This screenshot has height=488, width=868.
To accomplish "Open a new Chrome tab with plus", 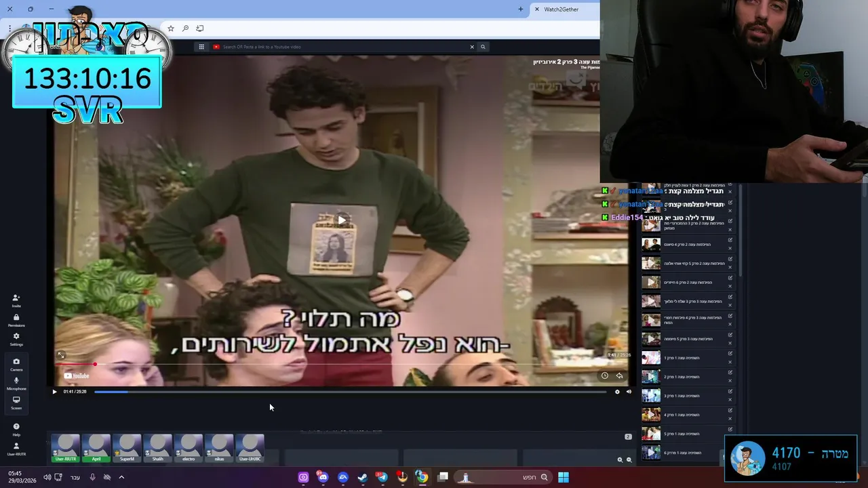I will (x=521, y=9).
